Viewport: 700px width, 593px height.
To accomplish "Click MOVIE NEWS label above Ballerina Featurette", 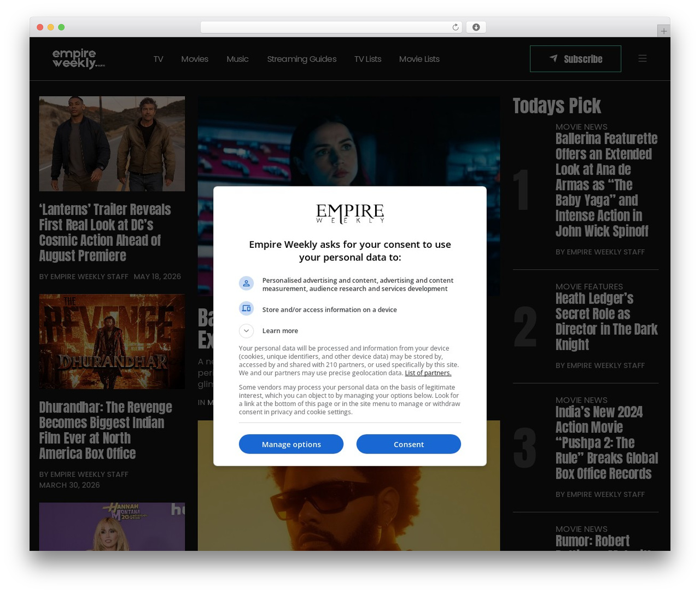I will click(581, 127).
